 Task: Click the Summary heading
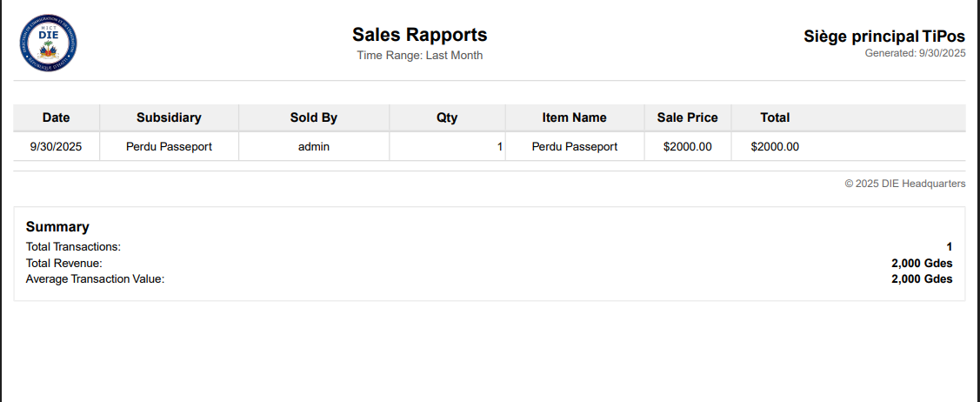point(57,227)
